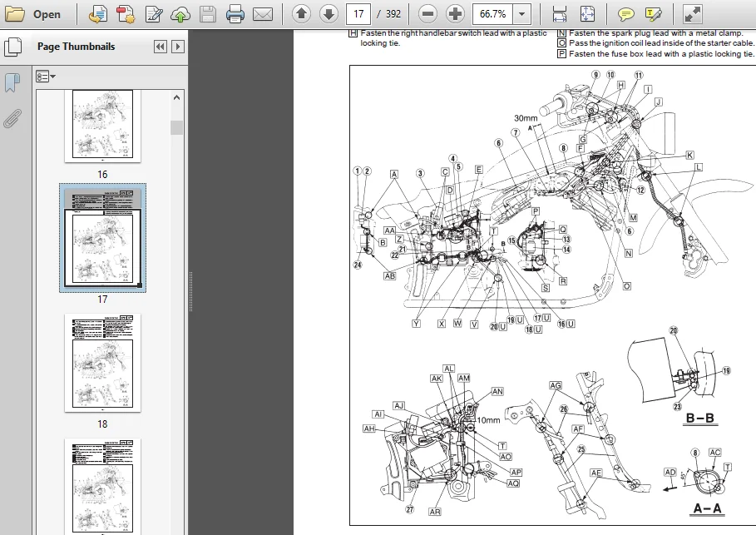Collapse the Page Thumbnails pane
Viewport: 756px width, 535px height.
160,47
